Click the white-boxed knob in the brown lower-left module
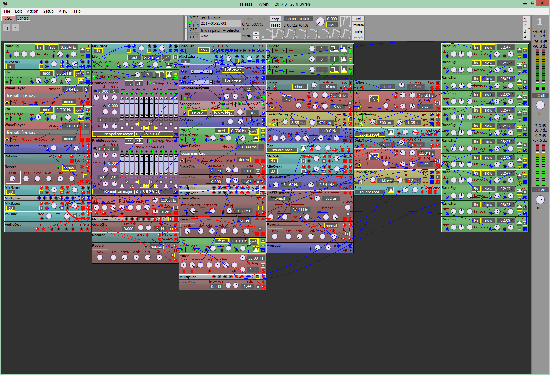Viewport: 550px width, 375px height. (x=13, y=178)
